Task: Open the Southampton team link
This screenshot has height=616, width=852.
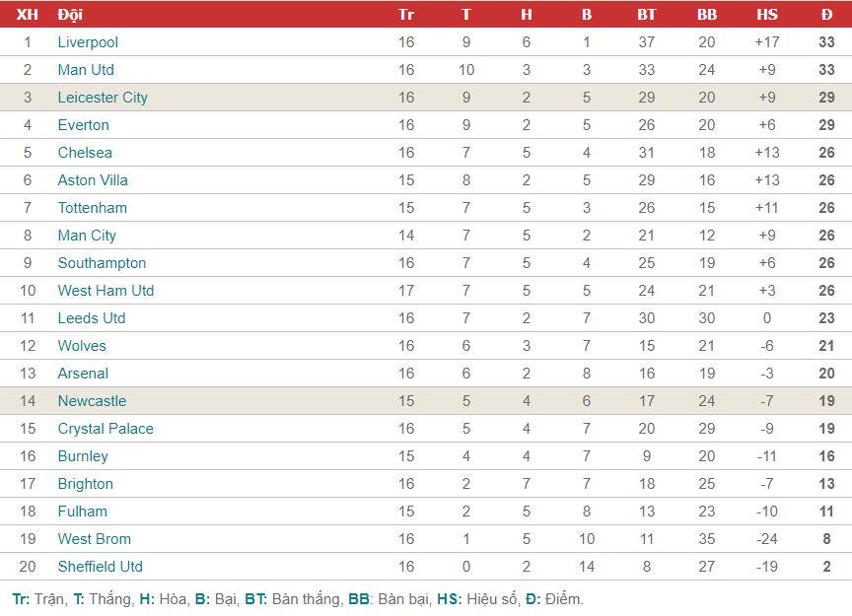Action: [x=102, y=263]
